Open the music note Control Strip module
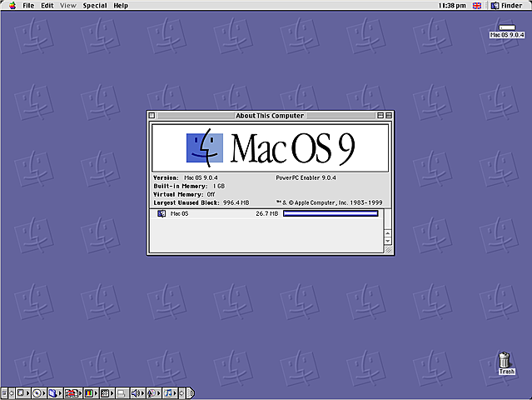Screen dimensions: 532x400 pos(170,393)
